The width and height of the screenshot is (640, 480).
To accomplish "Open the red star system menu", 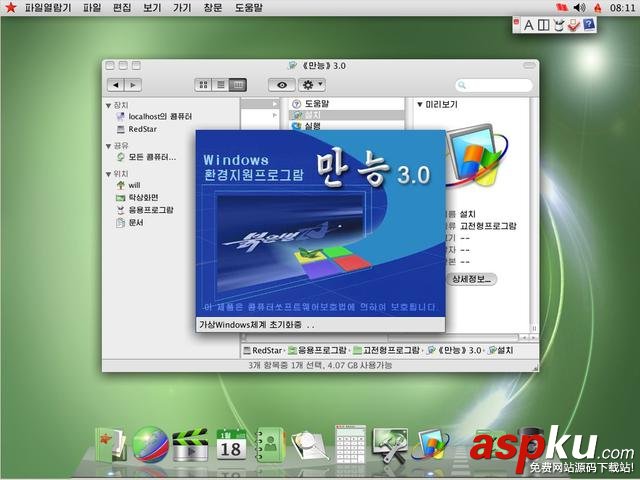I will coord(11,7).
